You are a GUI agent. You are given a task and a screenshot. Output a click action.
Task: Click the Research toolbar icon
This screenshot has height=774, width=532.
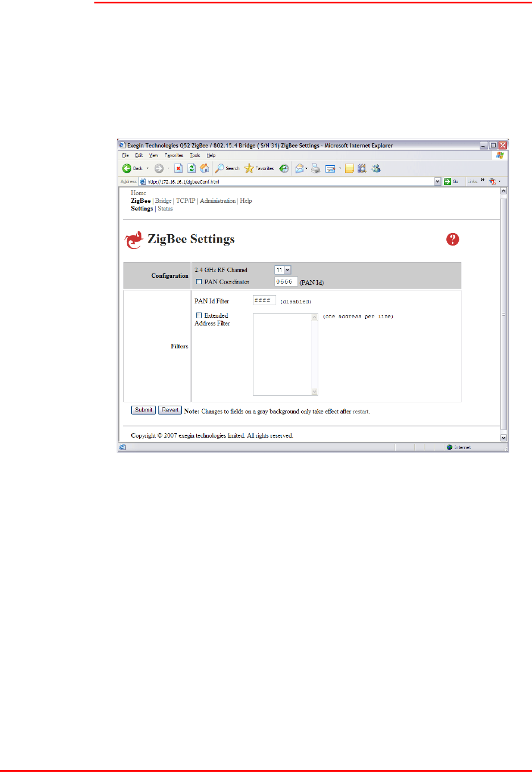(x=362, y=168)
